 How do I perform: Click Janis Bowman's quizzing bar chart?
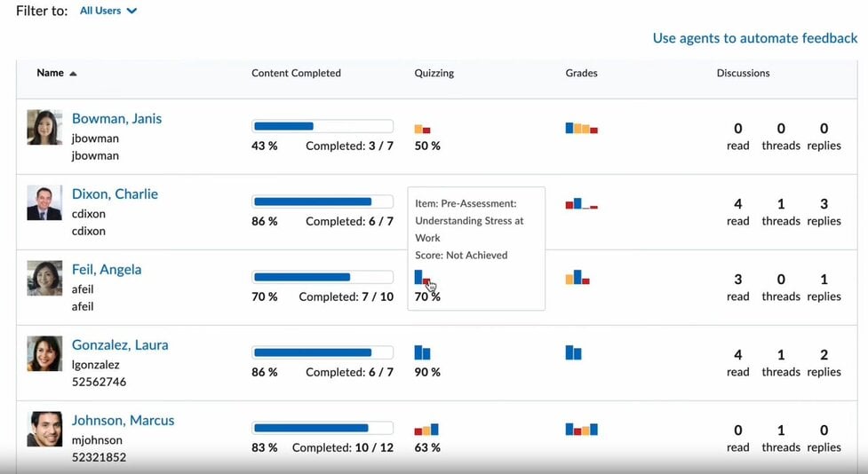422,130
